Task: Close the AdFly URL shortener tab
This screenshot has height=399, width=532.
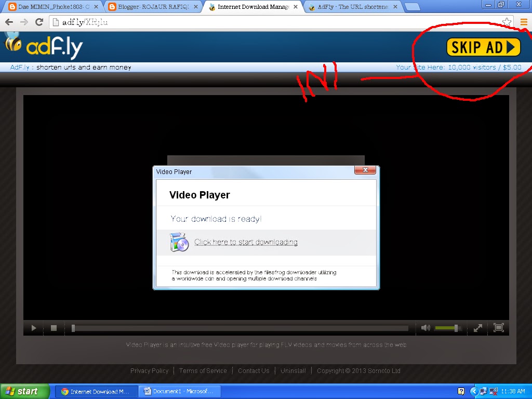Action: (395, 7)
